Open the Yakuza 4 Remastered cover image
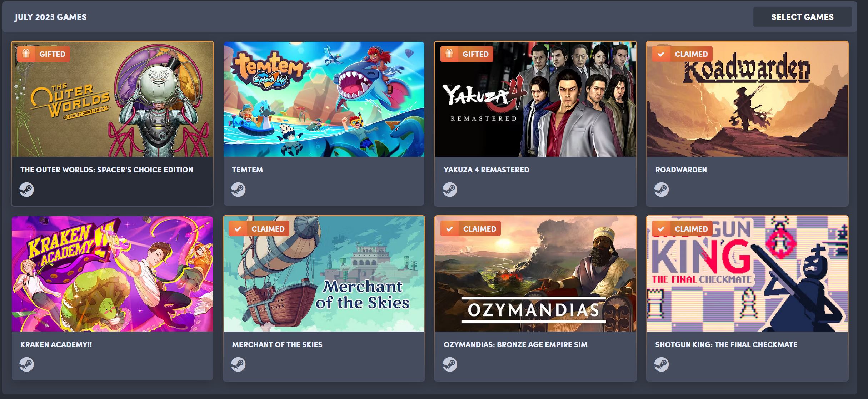The image size is (868, 399). pos(535,99)
